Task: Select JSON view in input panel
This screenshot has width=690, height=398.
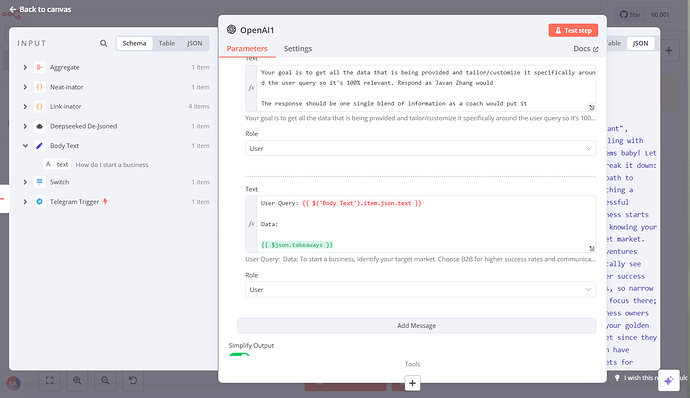Action: coord(195,43)
